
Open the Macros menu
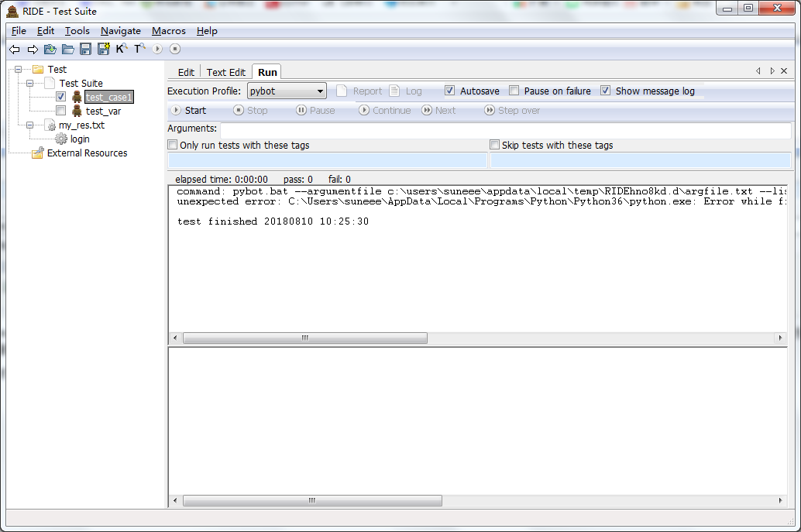(x=168, y=31)
